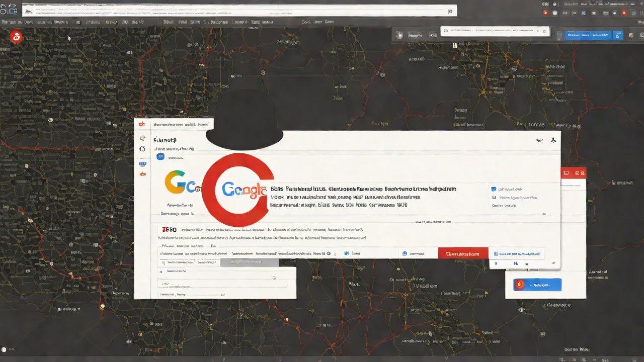Click the blue shield icon under dialog title

coord(160,157)
